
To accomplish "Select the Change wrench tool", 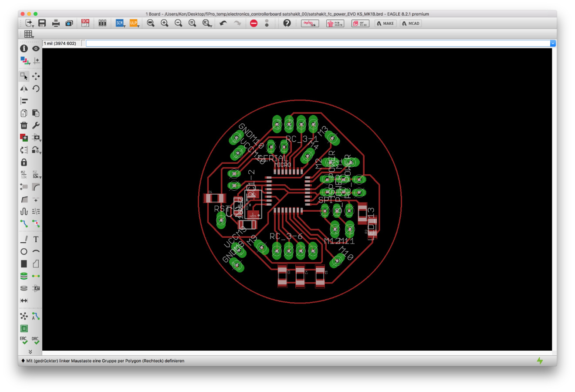I will tap(36, 125).
